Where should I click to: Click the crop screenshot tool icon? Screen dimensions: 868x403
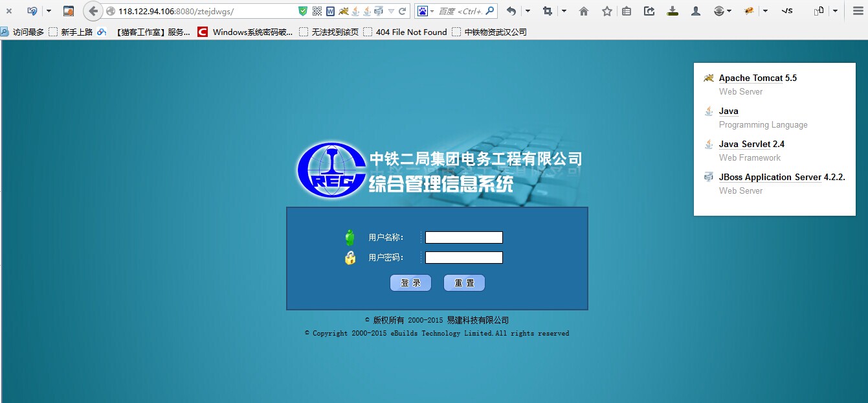(548, 11)
